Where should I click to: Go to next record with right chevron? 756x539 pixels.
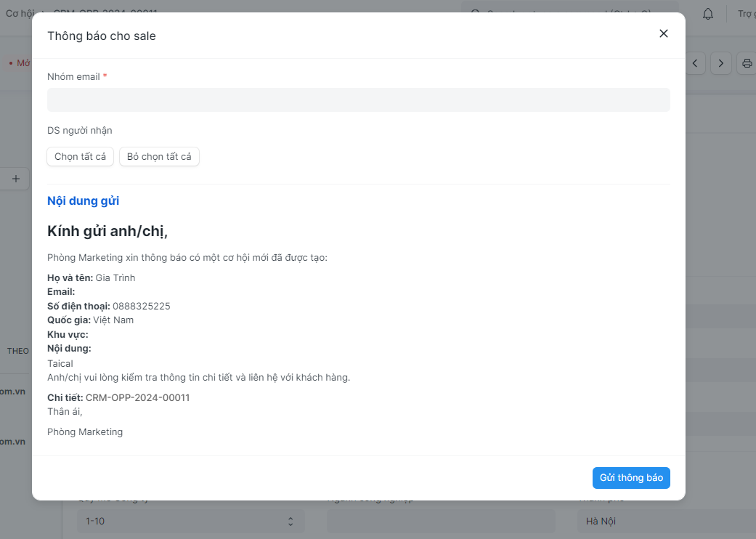click(720, 63)
